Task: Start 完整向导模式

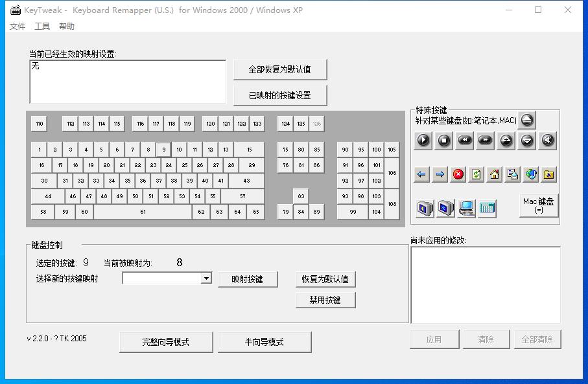Action: click(x=166, y=342)
